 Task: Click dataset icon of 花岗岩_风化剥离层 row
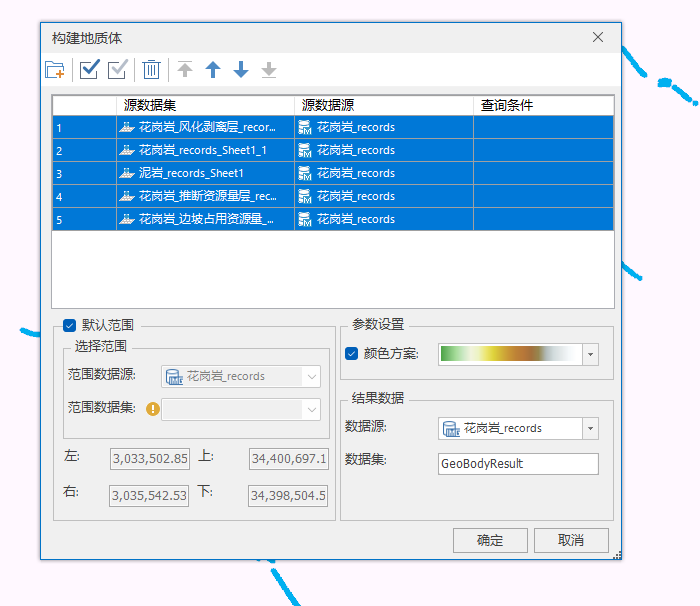tap(127, 127)
